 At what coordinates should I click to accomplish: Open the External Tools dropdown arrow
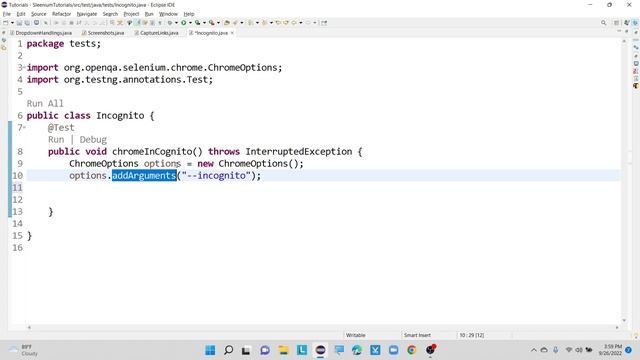(x=218, y=23)
